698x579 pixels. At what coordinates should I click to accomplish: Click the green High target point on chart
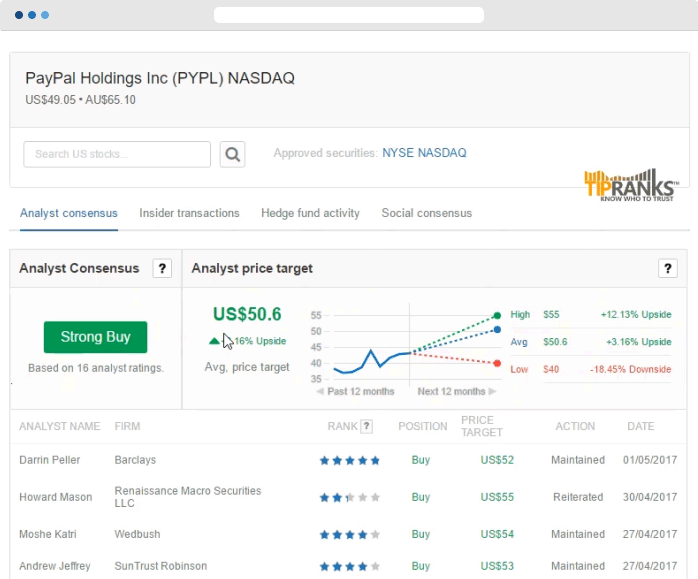pos(497,314)
